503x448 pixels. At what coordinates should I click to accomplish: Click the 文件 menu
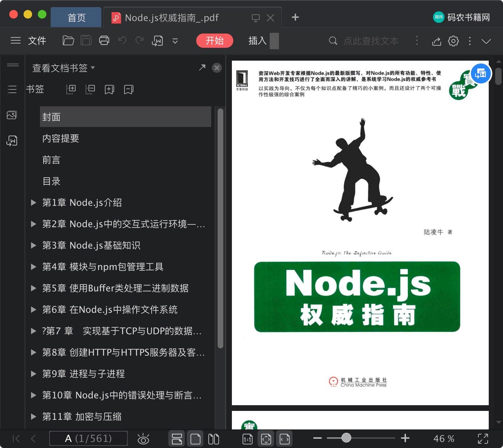(x=37, y=41)
